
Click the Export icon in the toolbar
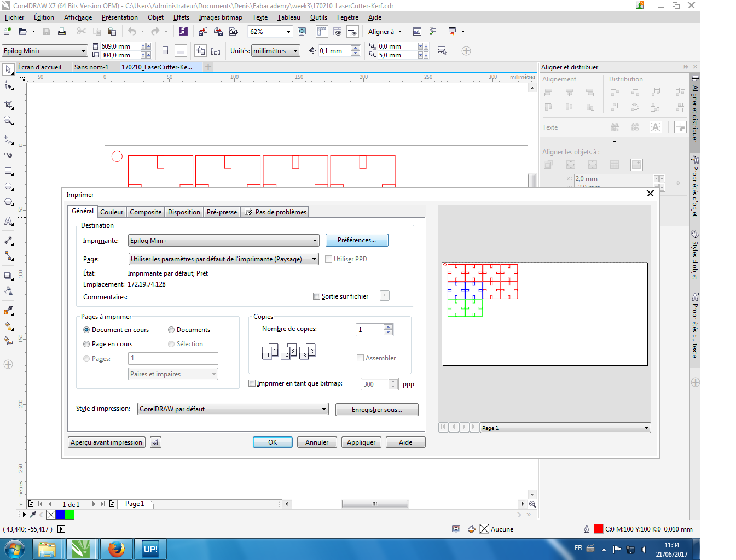pos(218,32)
